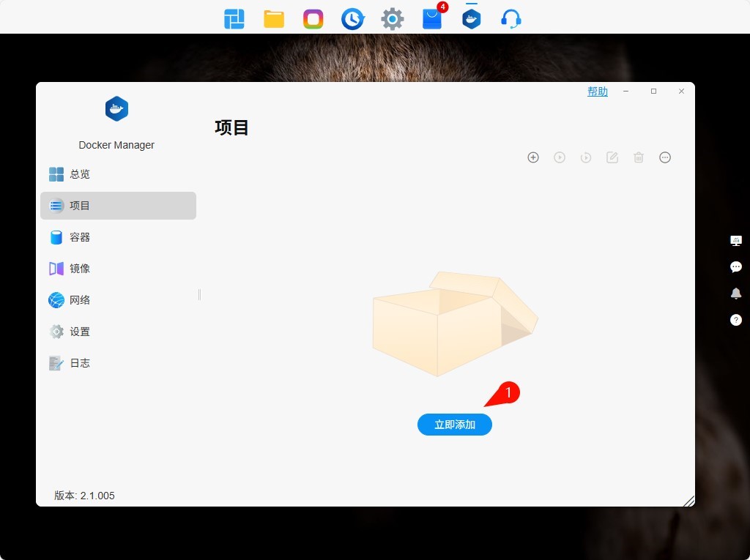This screenshot has width=750, height=560.
Task: Click the Docker Manager logo in sidebar
Action: point(116,109)
